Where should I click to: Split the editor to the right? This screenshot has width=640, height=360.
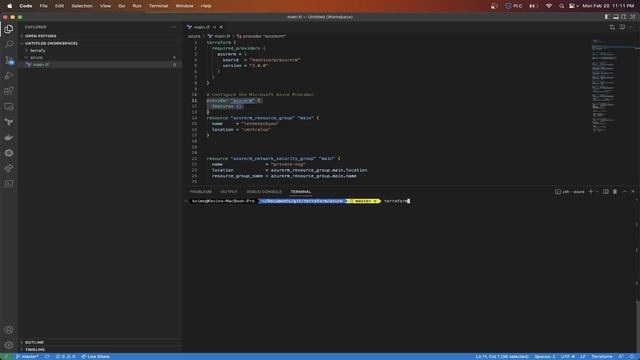[622, 27]
